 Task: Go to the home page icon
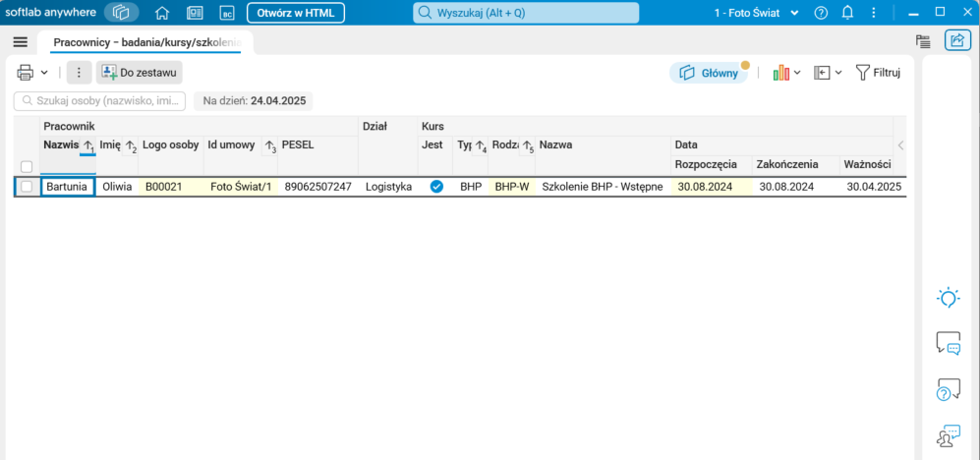(162, 13)
